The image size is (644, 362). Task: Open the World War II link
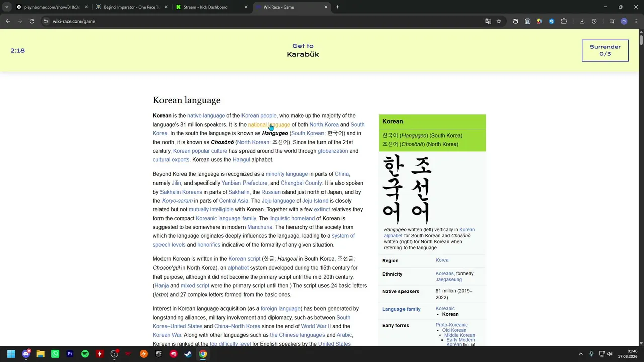coord(316,326)
